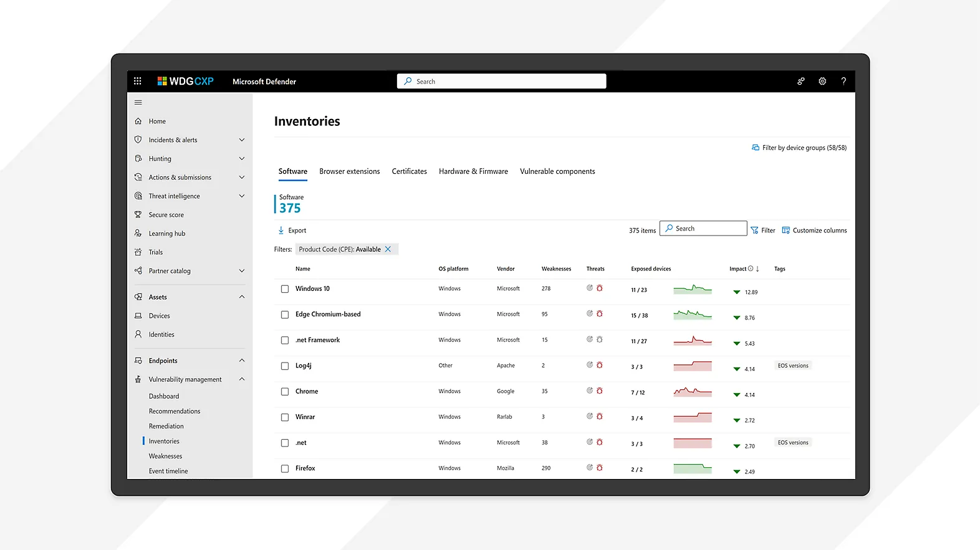
Task: Click the Home icon in sidebar
Action: pyautogui.click(x=138, y=121)
